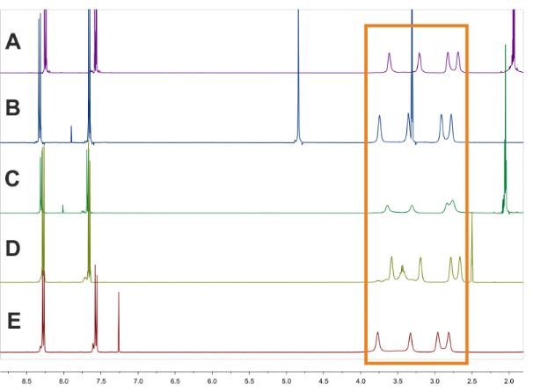Select leftmost red peak inside orange box
The width and height of the screenshot is (533, 392).
point(377,341)
